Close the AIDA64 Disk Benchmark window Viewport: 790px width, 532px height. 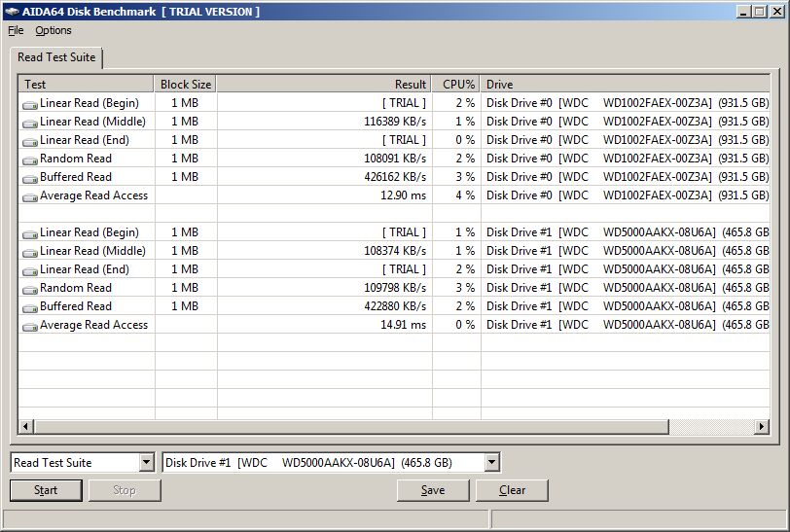777,11
